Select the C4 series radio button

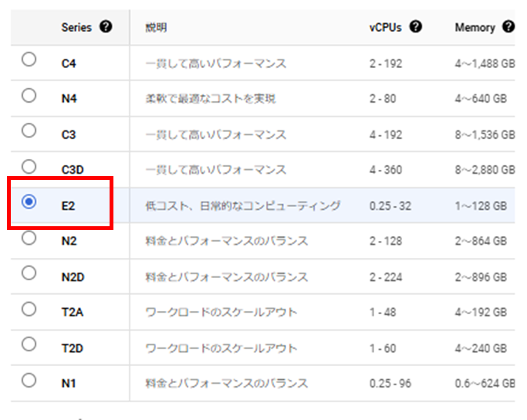[29, 59]
